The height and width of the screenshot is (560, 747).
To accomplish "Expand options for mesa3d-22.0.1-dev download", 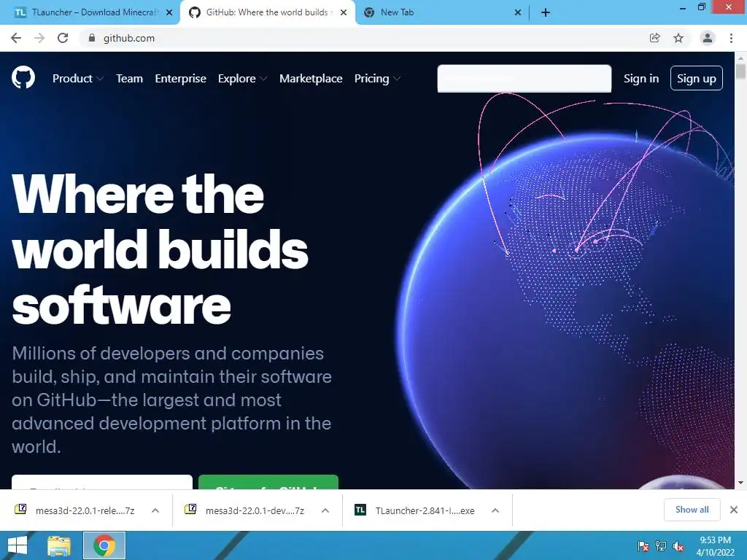I will pos(325,510).
